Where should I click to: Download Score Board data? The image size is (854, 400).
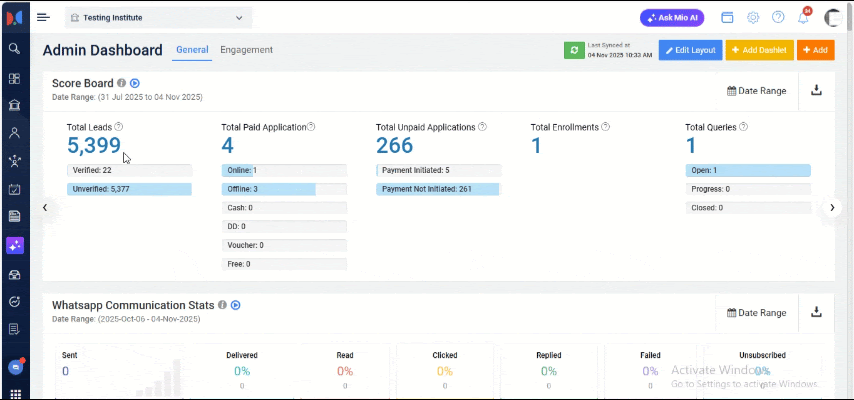click(816, 90)
